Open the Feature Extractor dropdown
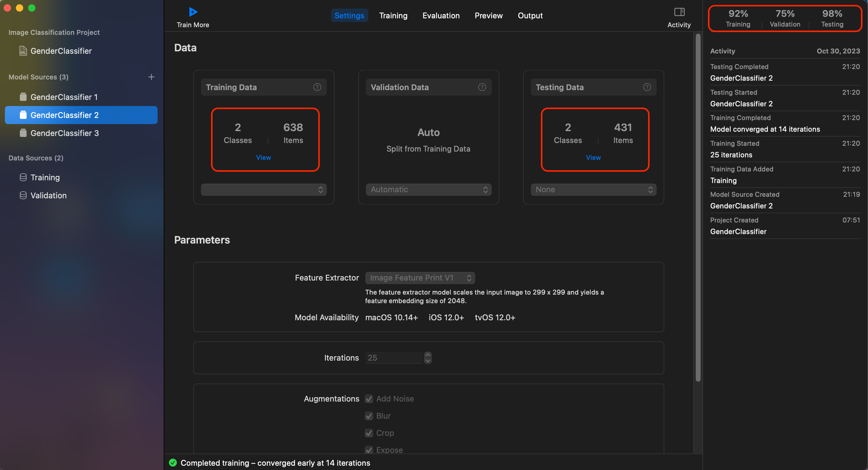The image size is (868, 470). [420, 278]
